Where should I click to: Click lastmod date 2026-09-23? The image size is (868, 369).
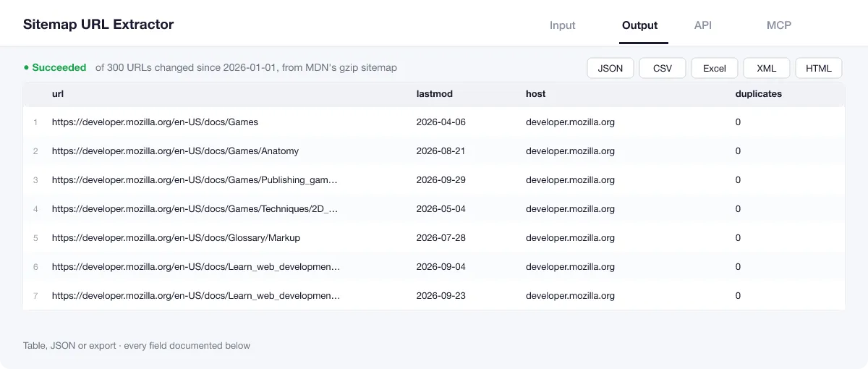click(441, 296)
